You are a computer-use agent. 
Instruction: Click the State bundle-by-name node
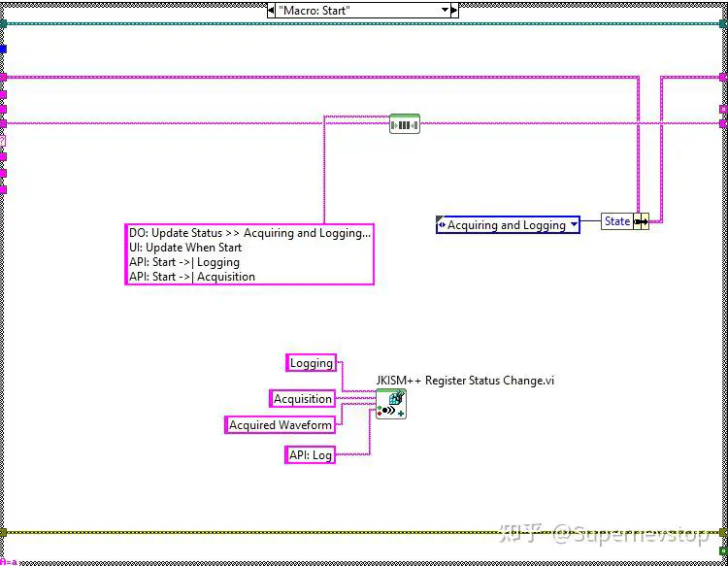tap(625, 221)
